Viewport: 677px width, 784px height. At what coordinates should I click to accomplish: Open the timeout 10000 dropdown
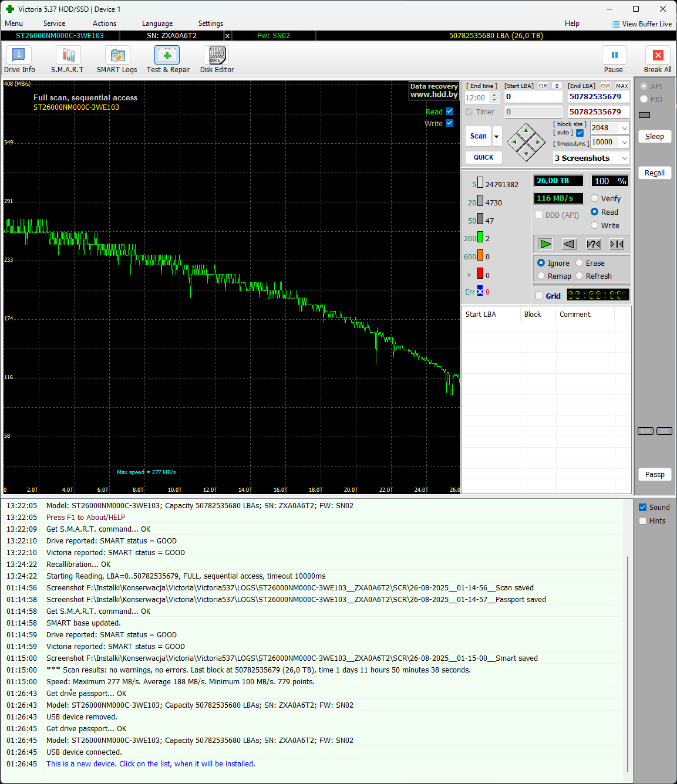624,142
